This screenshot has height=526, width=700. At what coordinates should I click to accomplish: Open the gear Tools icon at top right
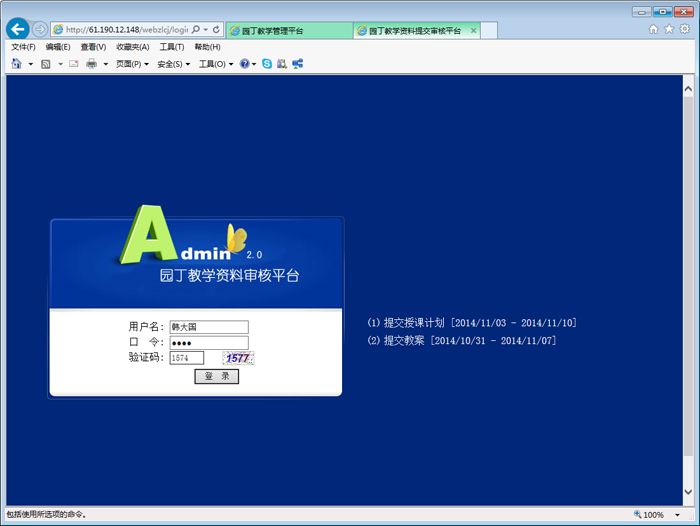click(x=684, y=29)
